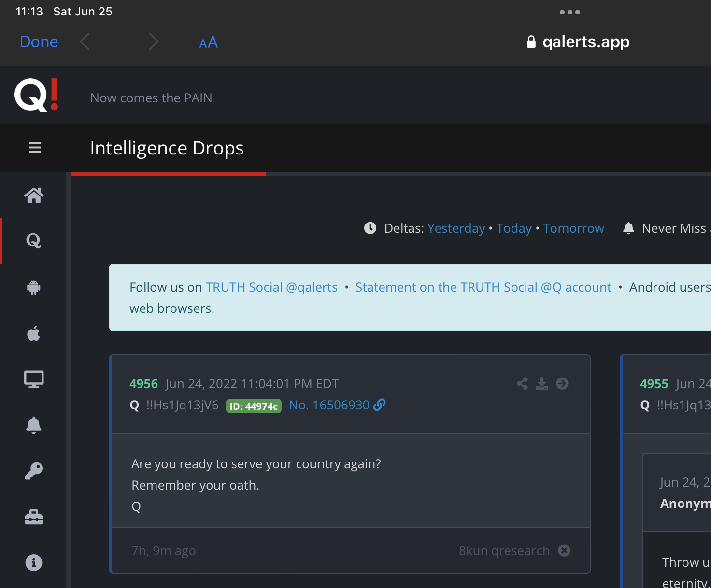
Task: Select the Intelligence Drops heading
Action: point(167,148)
